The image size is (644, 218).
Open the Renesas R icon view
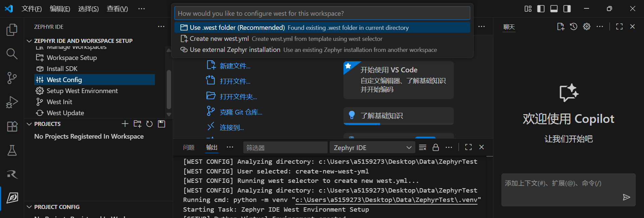coord(12,174)
